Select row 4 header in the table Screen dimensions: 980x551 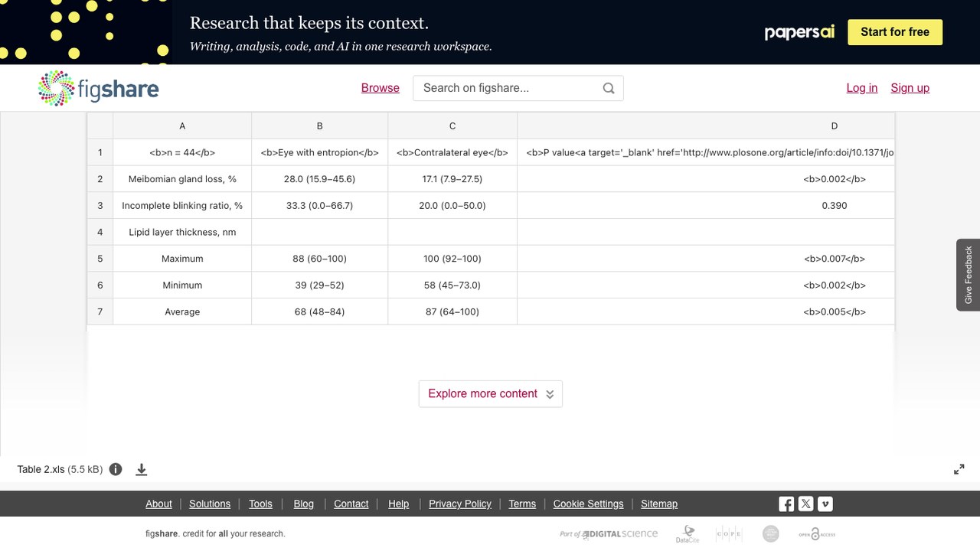coord(100,232)
